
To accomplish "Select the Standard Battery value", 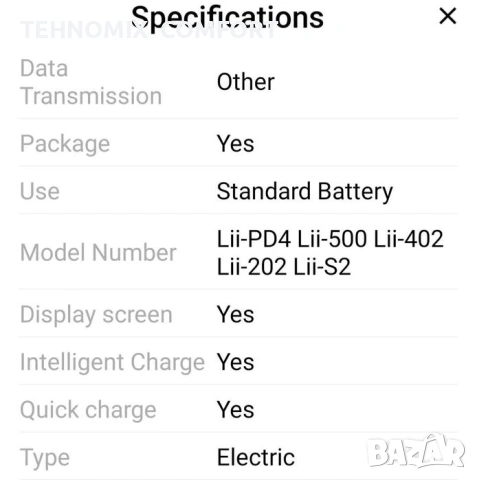I will [x=305, y=192].
